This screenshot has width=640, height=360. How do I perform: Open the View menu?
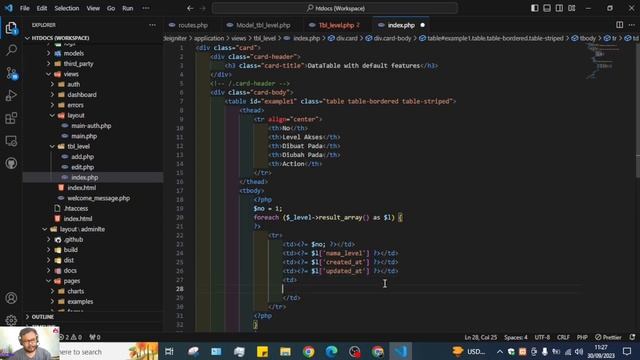pyautogui.click(x=93, y=8)
